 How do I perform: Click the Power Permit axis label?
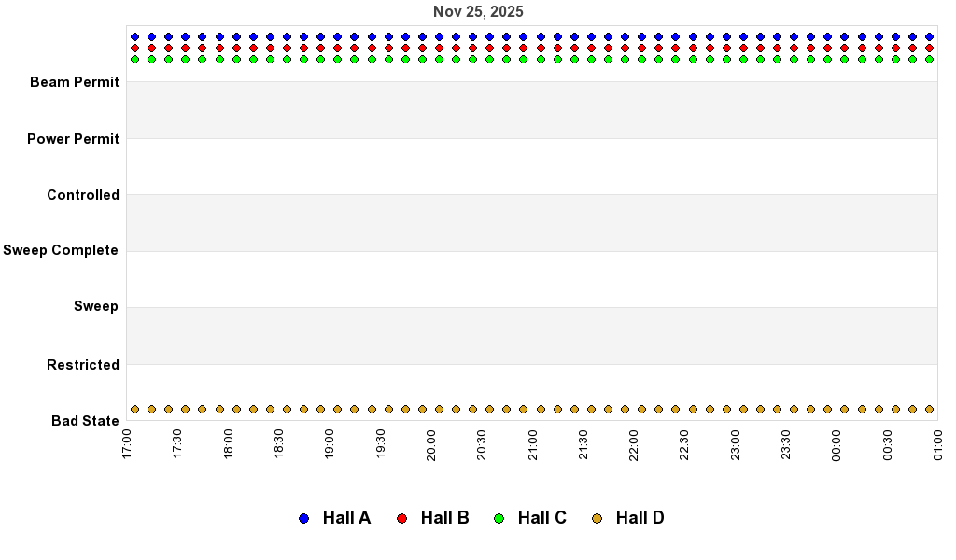coord(73,139)
